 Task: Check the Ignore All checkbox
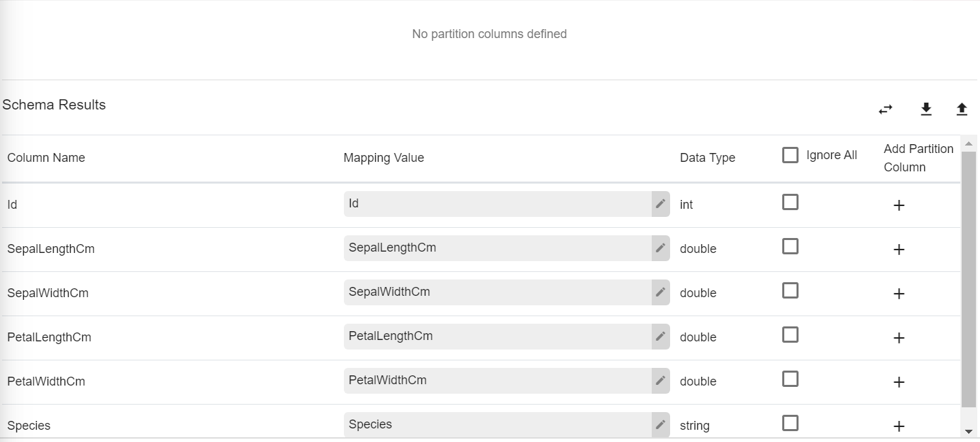click(x=790, y=155)
